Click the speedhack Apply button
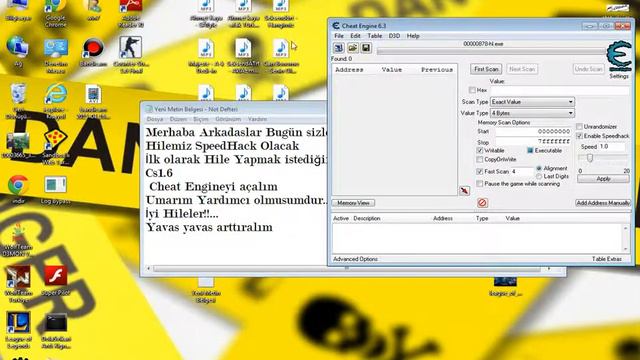Image resolution: width=640 pixels, height=360 pixels. 603,179
